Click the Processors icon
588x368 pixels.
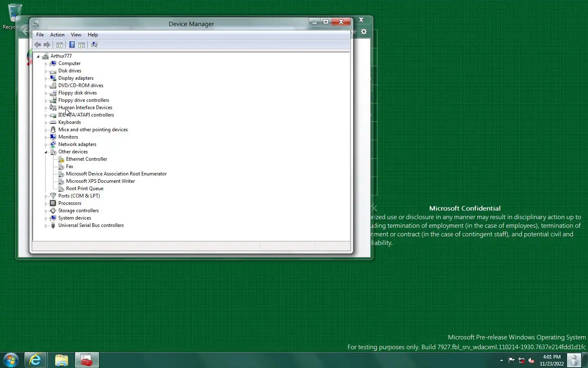pos(53,203)
